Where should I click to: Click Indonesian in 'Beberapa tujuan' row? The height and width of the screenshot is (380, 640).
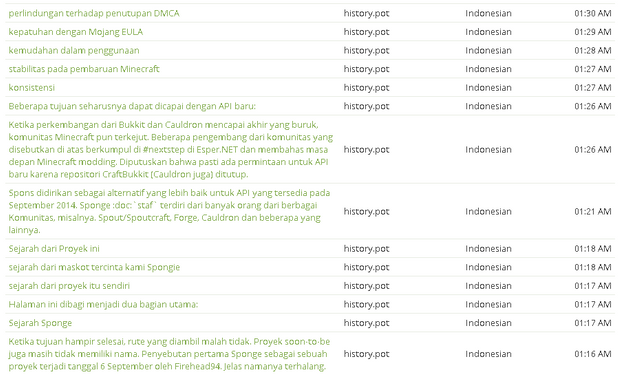point(488,106)
